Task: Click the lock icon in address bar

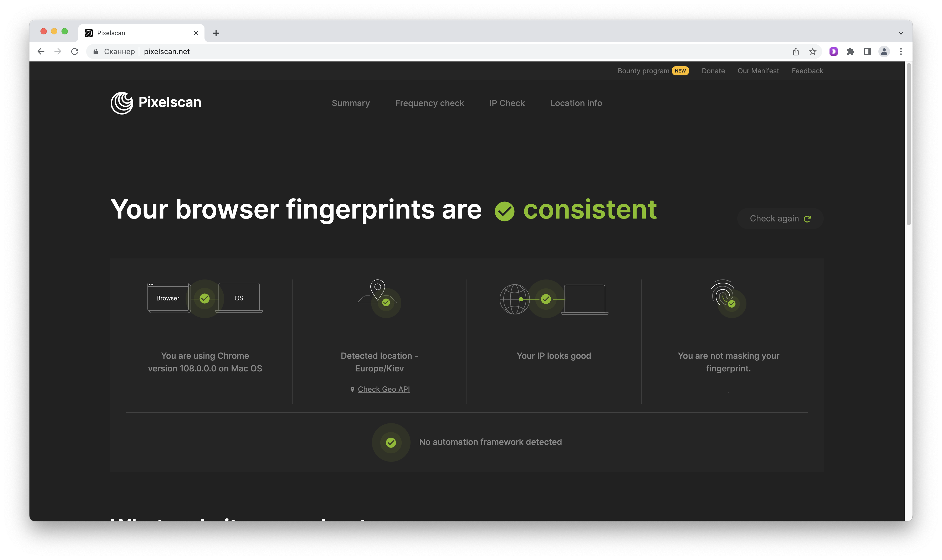Action: pos(96,52)
